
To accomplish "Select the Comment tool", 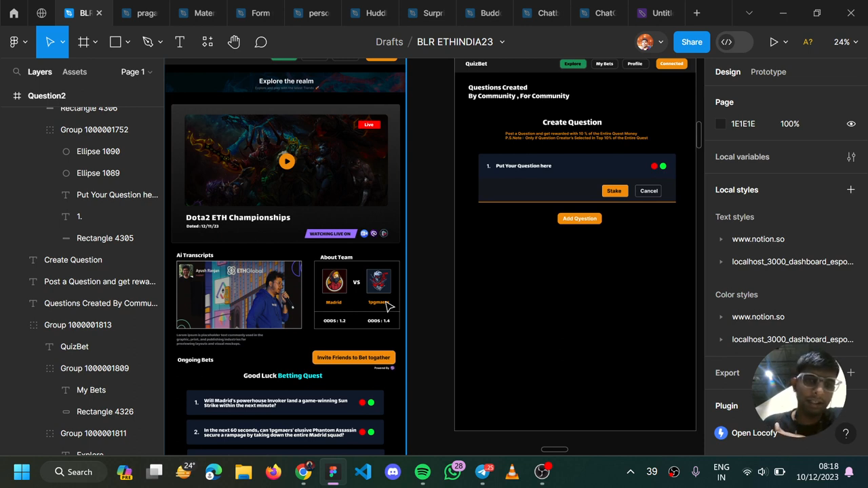I will pyautogui.click(x=260, y=42).
